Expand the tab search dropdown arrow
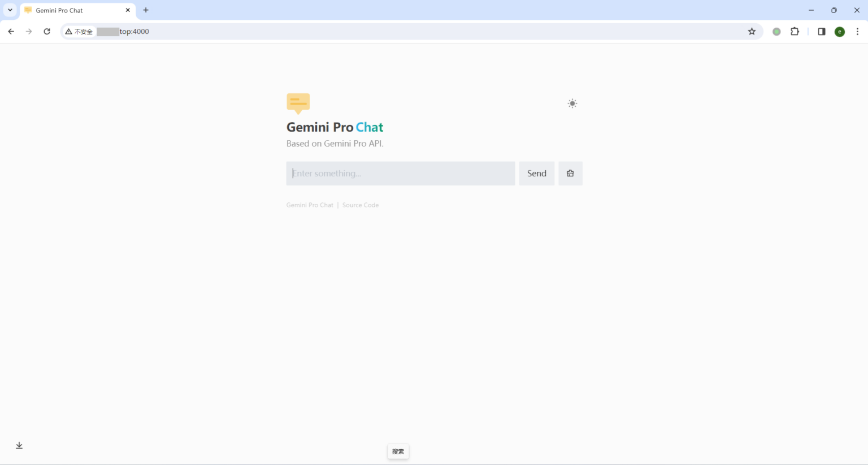The image size is (868, 465). coord(10,10)
